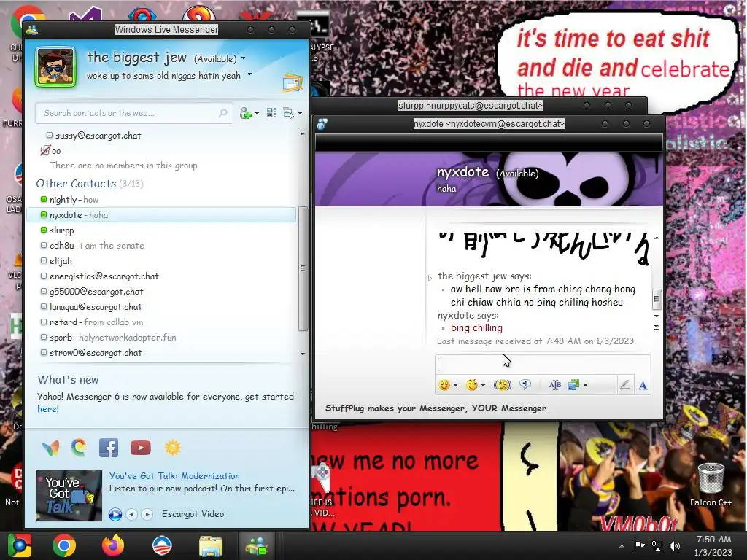The image size is (747, 560).
Task: Open the Facebook icon in Messenger
Action: 109,448
